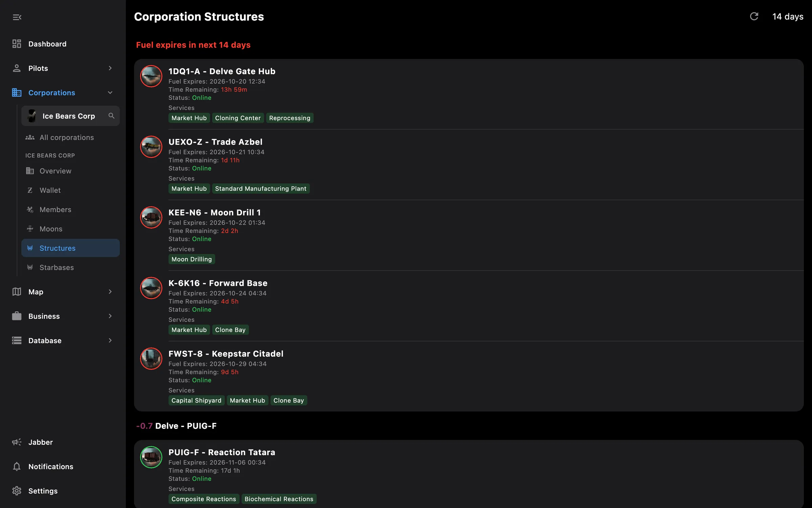Open the corporation Wallet page
This screenshot has height=508, width=812.
pos(70,190)
